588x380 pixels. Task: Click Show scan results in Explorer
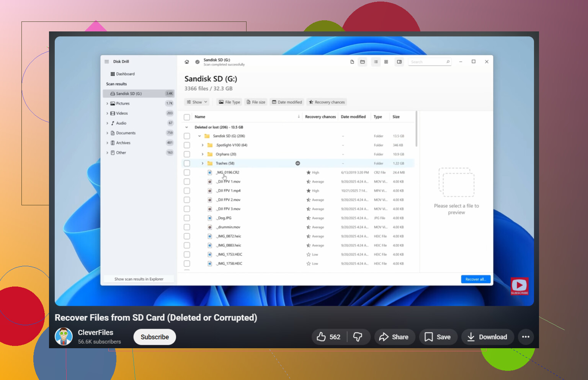tap(139, 279)
